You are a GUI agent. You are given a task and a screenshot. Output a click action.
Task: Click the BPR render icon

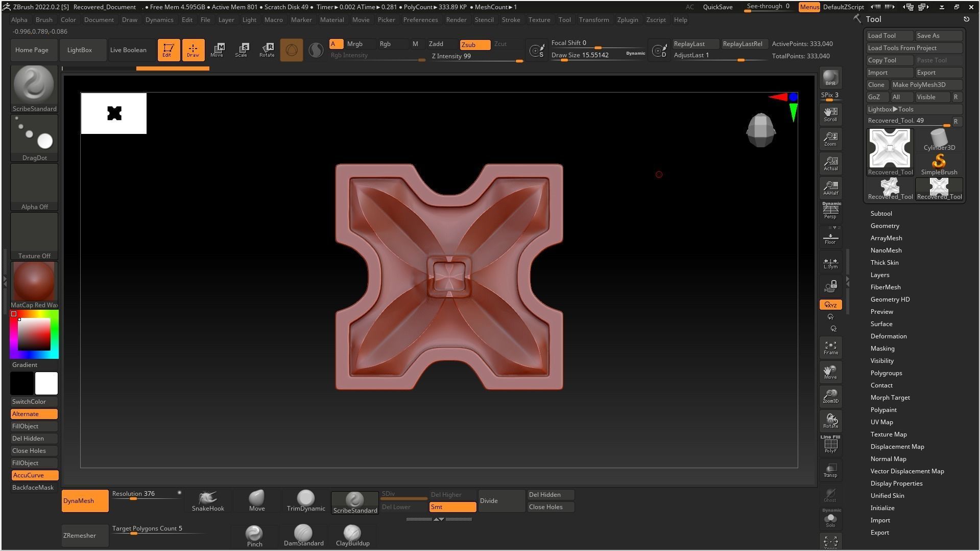click(830, 78)
